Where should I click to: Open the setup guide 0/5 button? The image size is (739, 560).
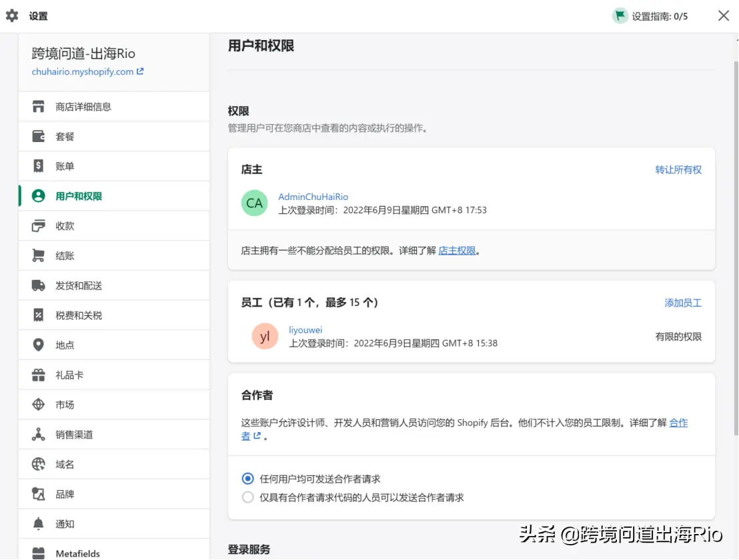pos(650,16)
